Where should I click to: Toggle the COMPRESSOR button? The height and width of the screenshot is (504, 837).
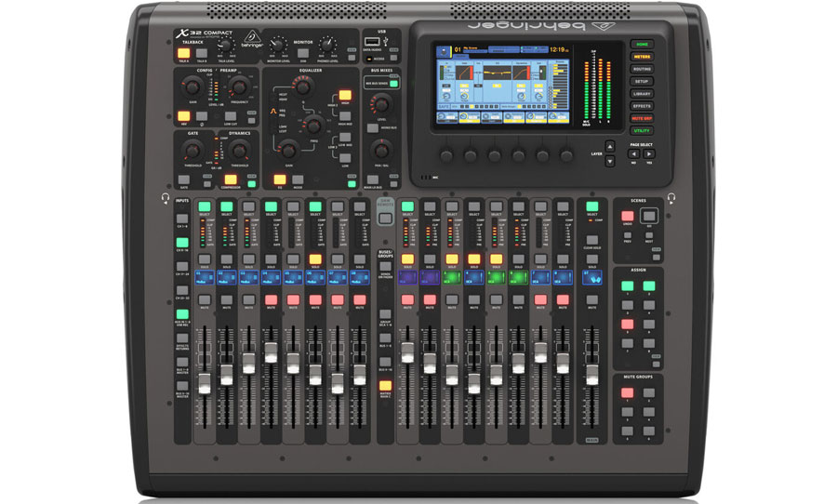(x=231, y=179)
